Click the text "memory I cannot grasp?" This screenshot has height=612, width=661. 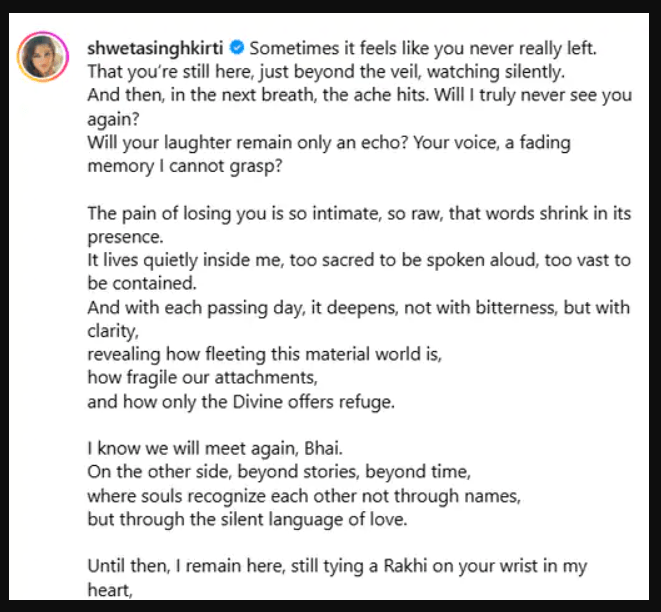tap(185, 167)
